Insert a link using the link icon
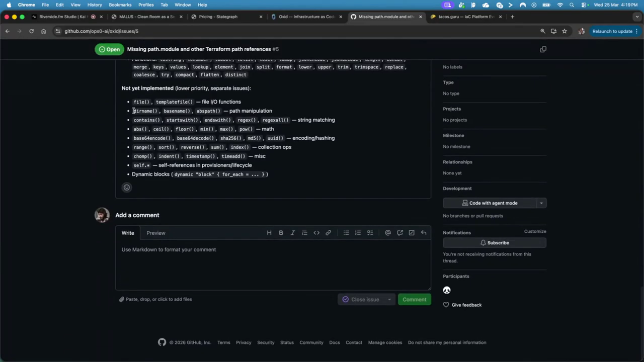 point(328,233)
